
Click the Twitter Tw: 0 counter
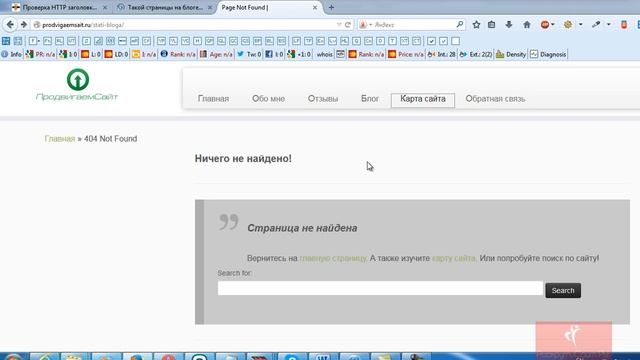(x=249, y=54)
